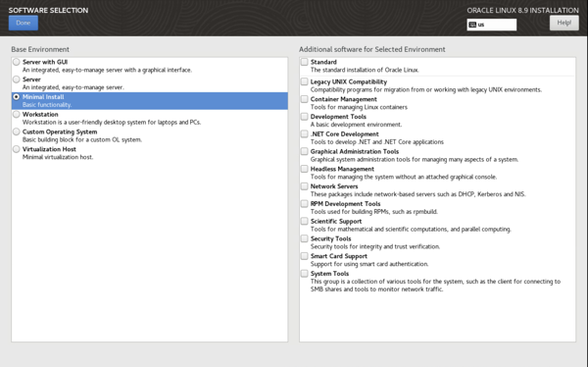
Task: Enable System Tools add-on
Action: [305, 274]
